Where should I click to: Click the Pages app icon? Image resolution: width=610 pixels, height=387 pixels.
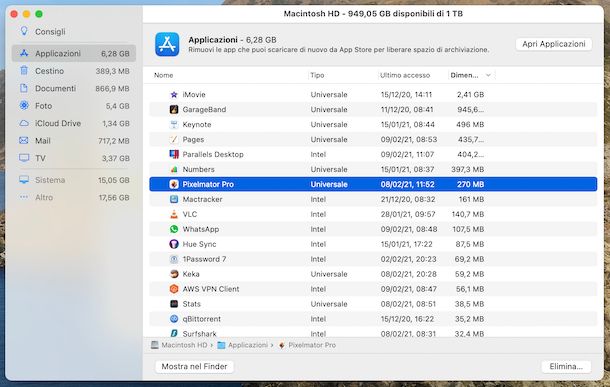[174, 139]
